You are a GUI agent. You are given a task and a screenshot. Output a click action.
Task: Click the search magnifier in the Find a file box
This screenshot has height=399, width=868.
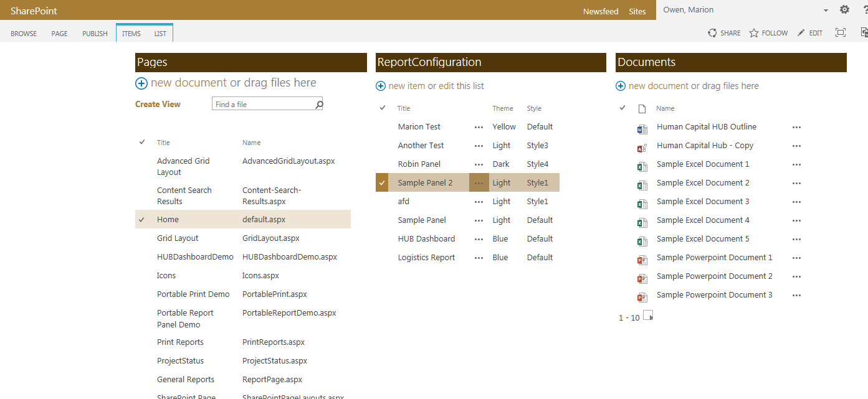(x=318, y=103)
